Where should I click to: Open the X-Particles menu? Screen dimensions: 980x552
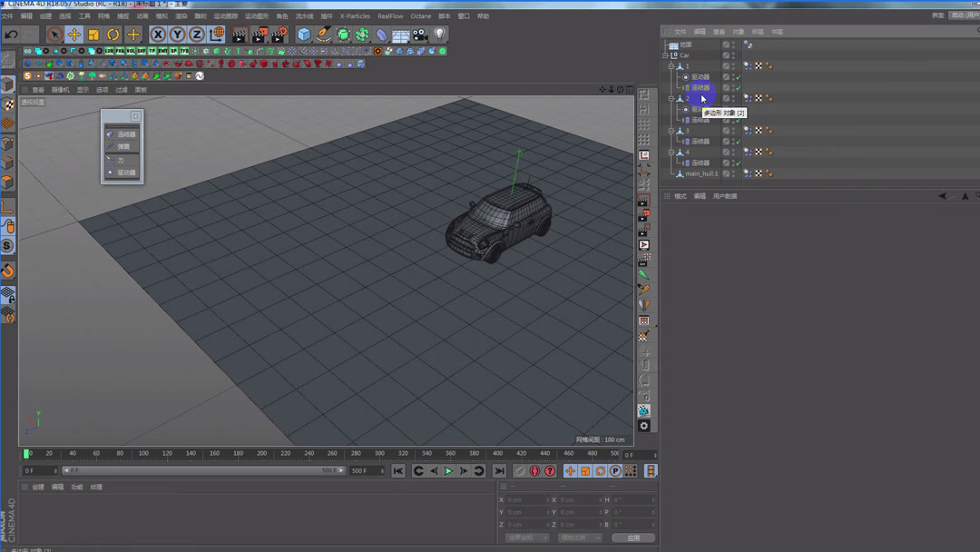tap(355, 16)
